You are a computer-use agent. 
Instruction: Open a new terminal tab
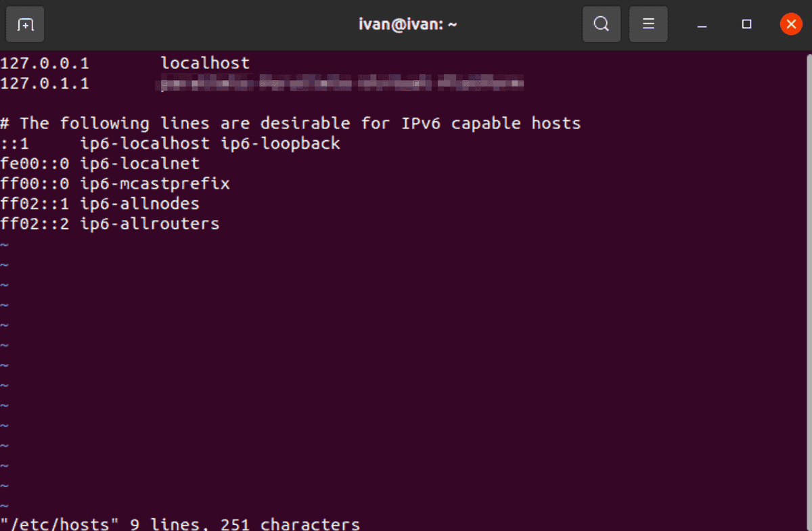coord(24,24)
